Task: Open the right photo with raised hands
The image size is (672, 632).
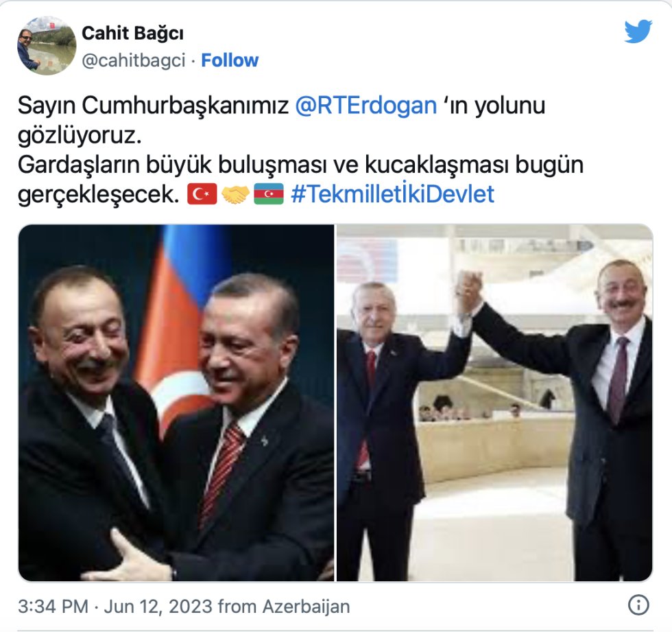Action: coord(495,403)
